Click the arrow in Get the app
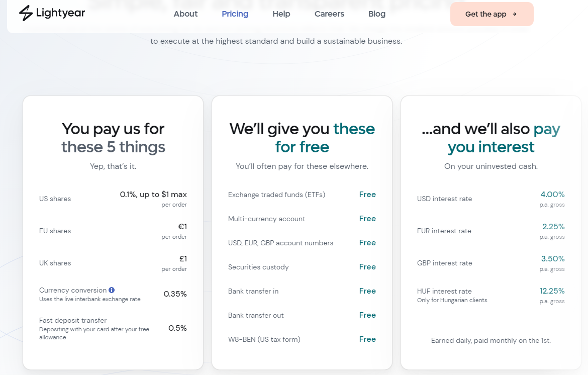This screenshot has width=588, height=375. (x=515, y=14)
